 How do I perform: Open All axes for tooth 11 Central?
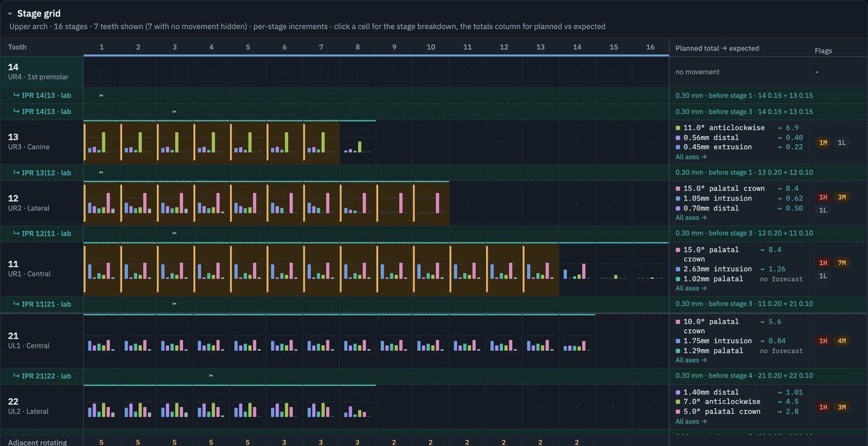[x=691, y=288]
